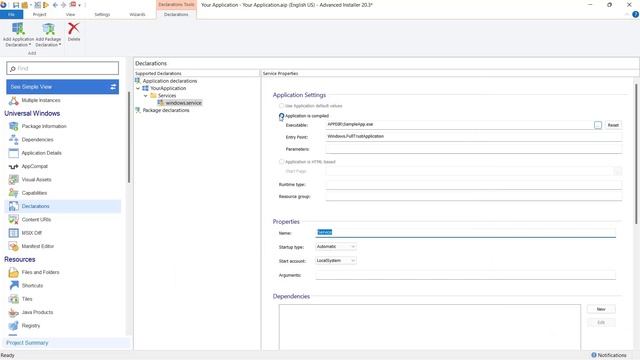Open Package Information page
Screen dimensions: 640x360
click(44, 127)
